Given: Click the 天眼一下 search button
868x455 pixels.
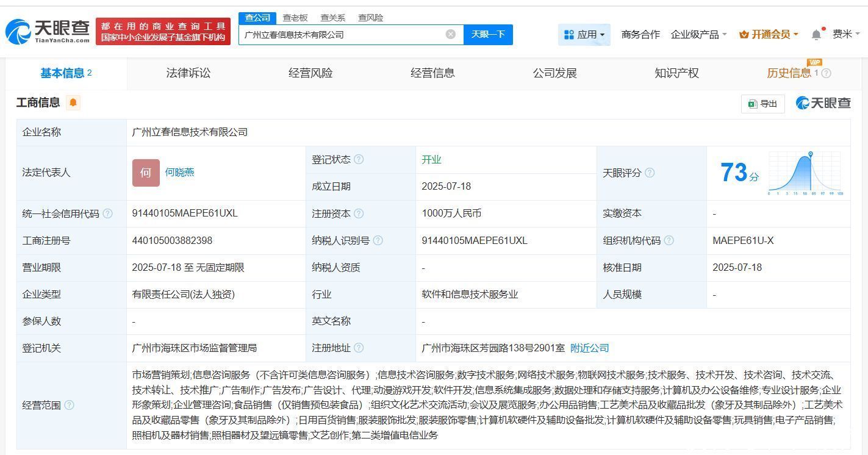Looking at the screenshot, I should [488, 35].
